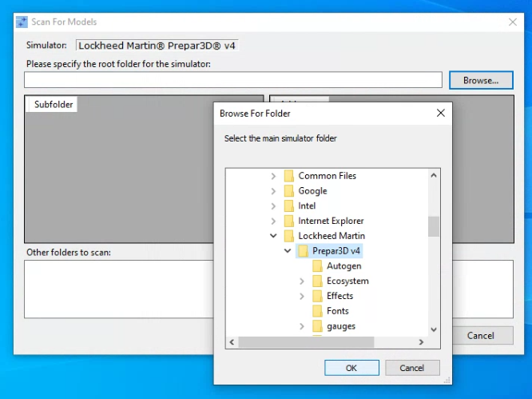This screenshot has width=532, height=399.
Task: Click the Lockheed Martin folder icon
Action: [x=288, y=236]
